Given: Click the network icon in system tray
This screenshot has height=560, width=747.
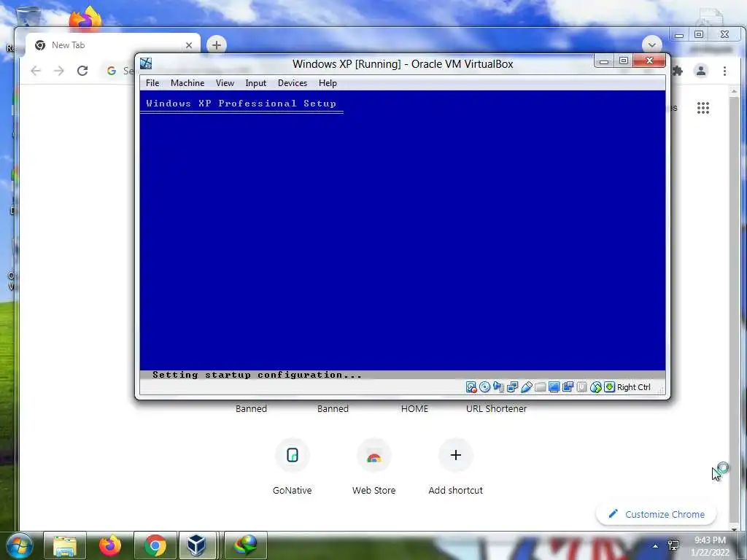Looking at the screenshot, I should pyautogui.click(x=673, y=545).
